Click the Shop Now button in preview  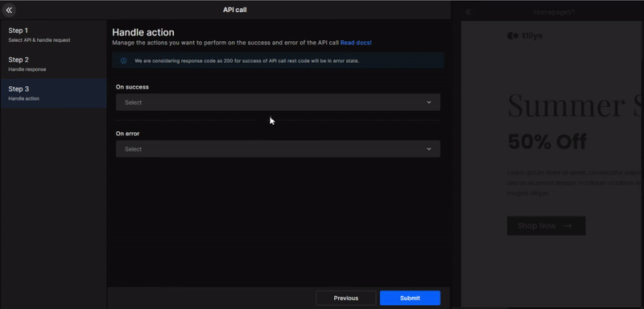(x=546, y=225)
